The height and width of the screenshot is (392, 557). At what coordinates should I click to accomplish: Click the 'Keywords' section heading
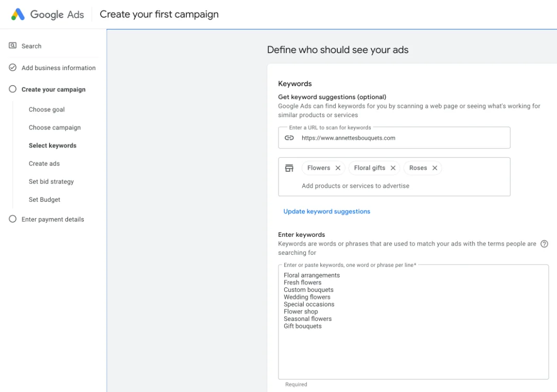click(295, 84)
